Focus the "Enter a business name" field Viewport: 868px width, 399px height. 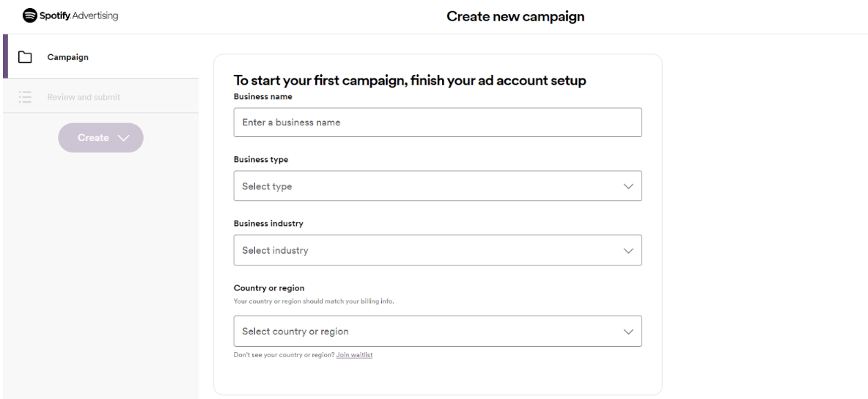pos(437,122)
